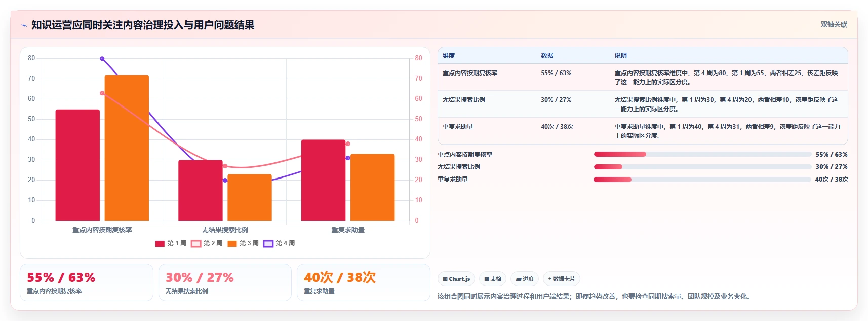Click the description cell mentioning 两者相差9
This screenshot has width=868, height=321.
click(x=728, y=131)
